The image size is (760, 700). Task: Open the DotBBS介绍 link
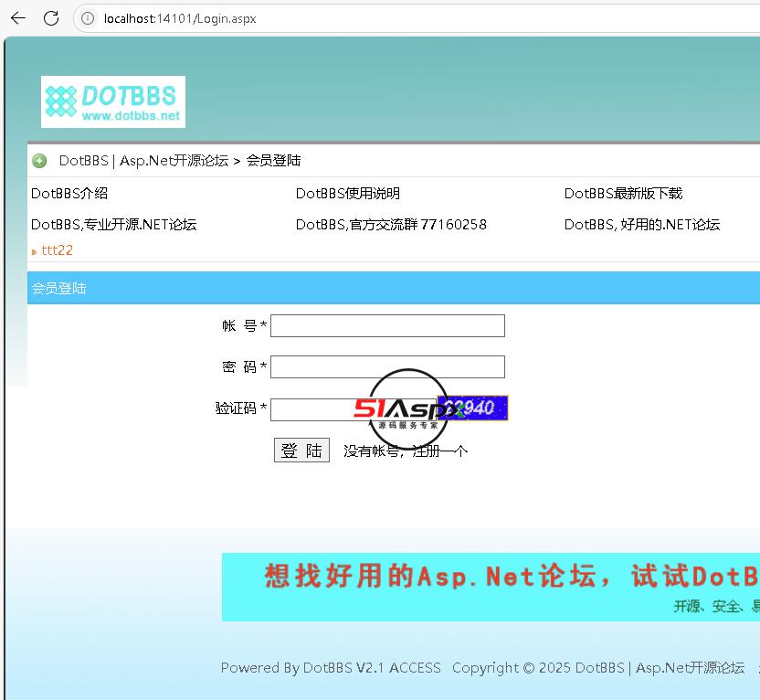click(x=69, y=194)
